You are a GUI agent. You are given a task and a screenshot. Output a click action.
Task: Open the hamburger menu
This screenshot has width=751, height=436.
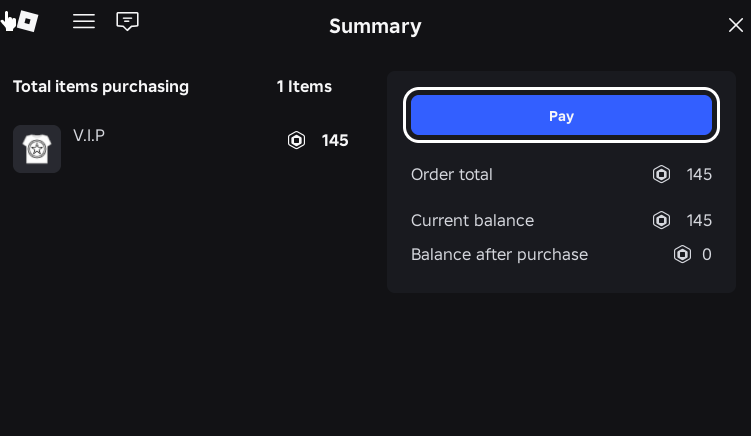84,21
